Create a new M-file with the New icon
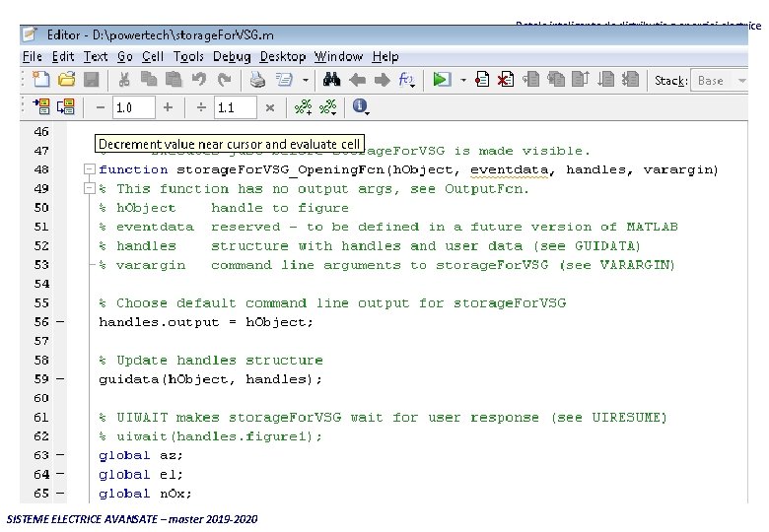 coord(41,80)
